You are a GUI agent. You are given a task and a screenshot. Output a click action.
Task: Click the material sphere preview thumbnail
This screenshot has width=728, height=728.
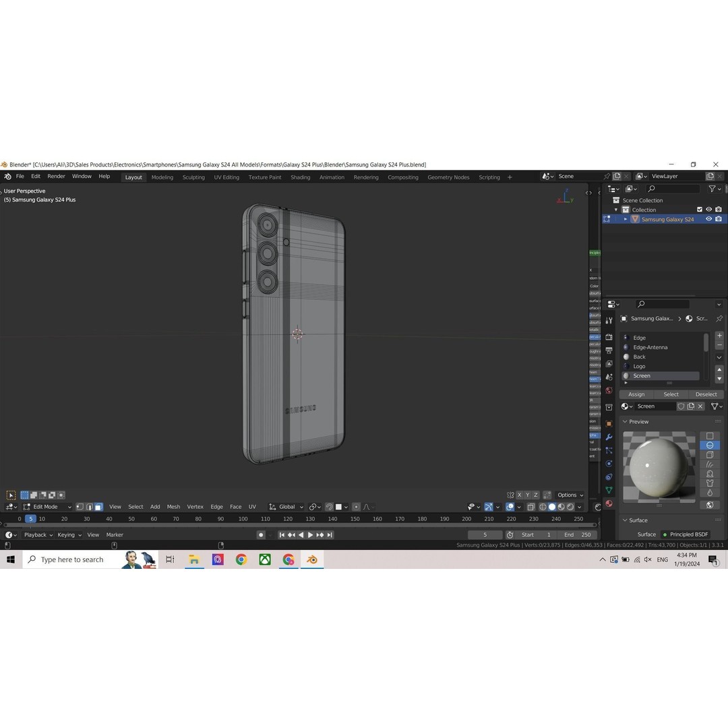pyautogui.click(x=659, y=466)
